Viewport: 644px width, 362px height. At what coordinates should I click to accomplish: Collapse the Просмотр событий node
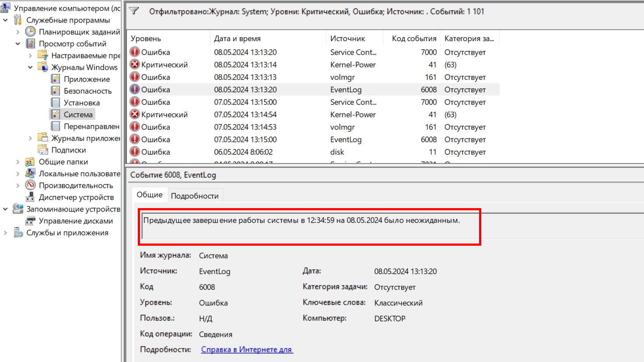(x=17, y=44)
